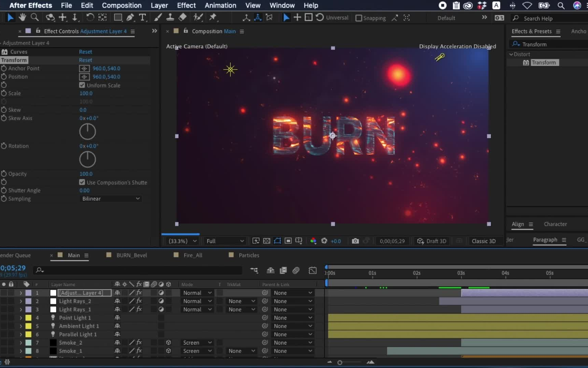Click the Classic 3D renderer button
588x368 pixels.
click(483, 241)
